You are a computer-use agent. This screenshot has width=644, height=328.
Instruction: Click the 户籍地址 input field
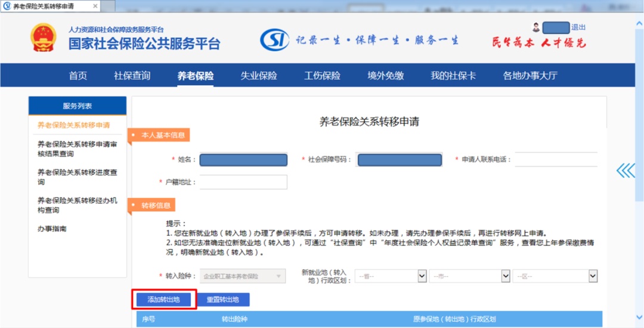243,182
